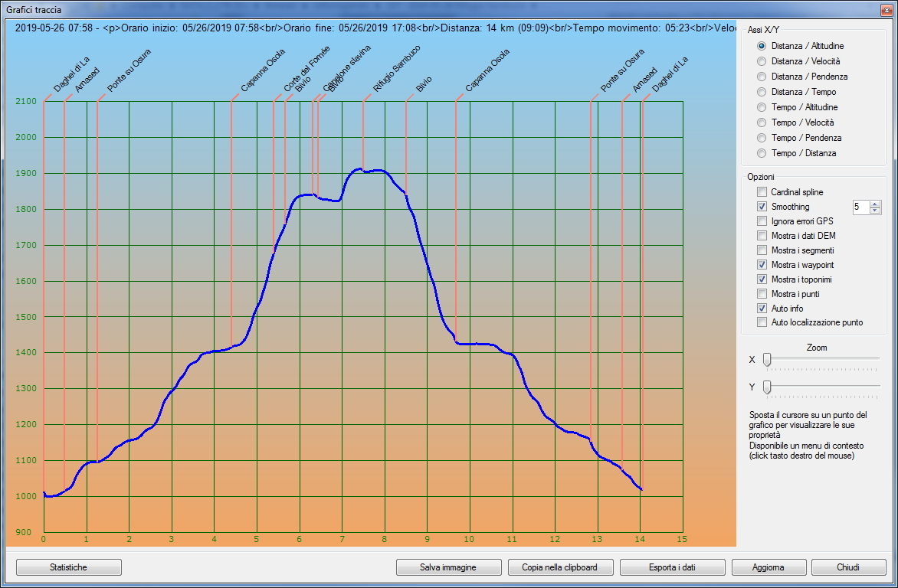
Task: Choose Tempo / Altitudine axes
Action: 762,107
